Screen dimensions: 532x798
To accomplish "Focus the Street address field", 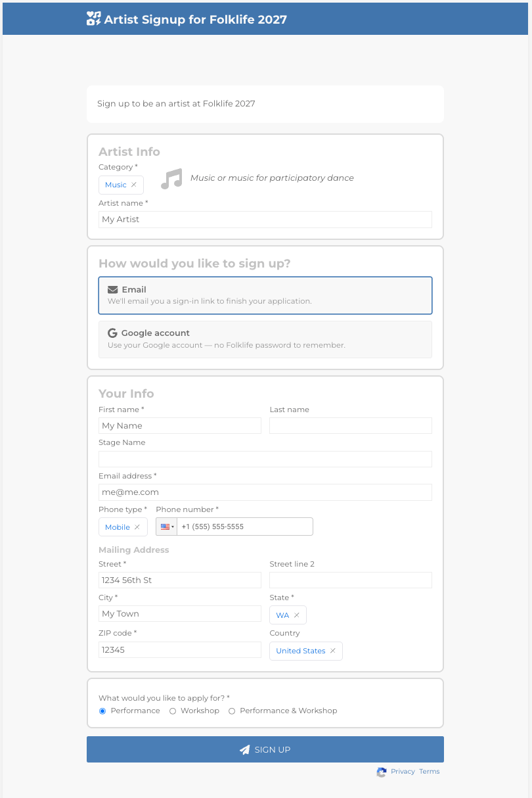I will 180,580.
